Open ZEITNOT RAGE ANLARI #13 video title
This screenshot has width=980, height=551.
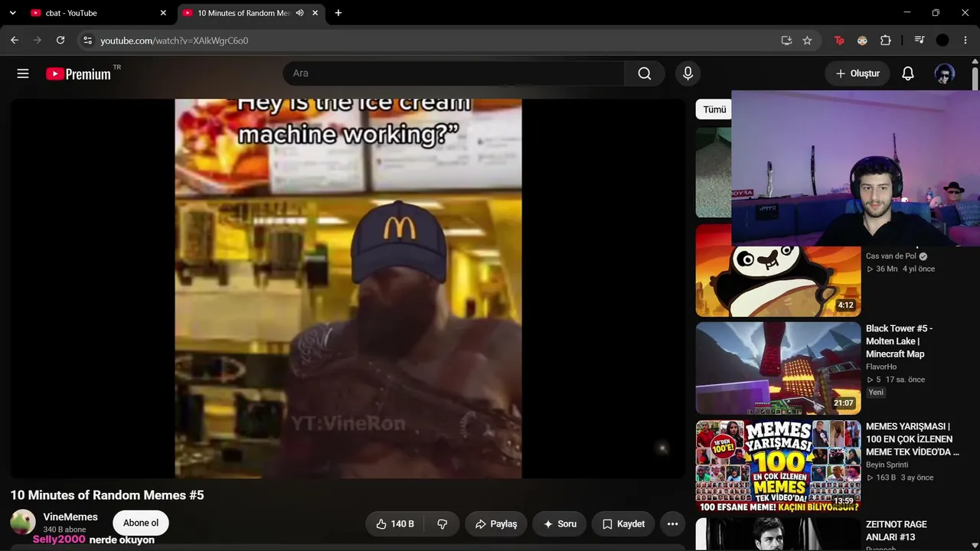click(897, 530)
